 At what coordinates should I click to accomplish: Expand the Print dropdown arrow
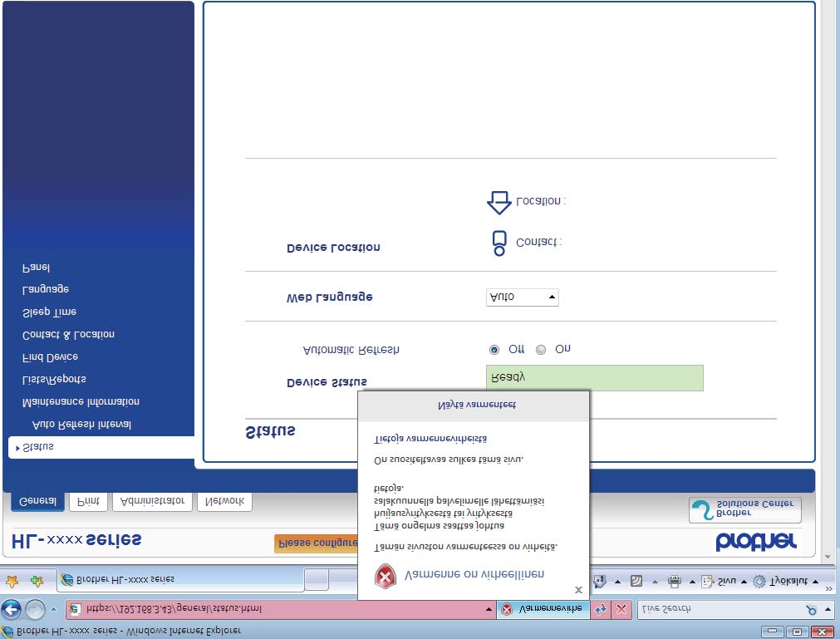point(691,582)
